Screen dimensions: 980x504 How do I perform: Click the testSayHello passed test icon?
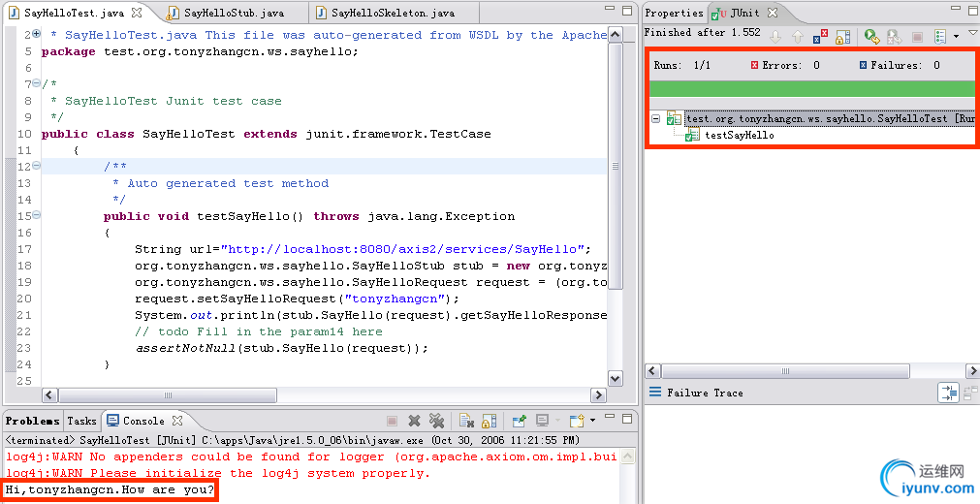pos(692,135)
